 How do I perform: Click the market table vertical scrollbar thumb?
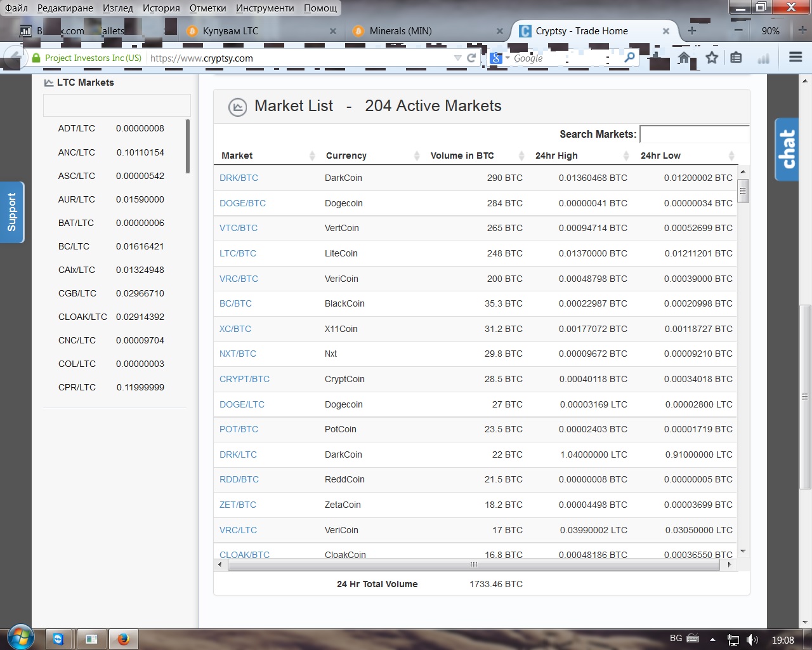pos(743,191)
